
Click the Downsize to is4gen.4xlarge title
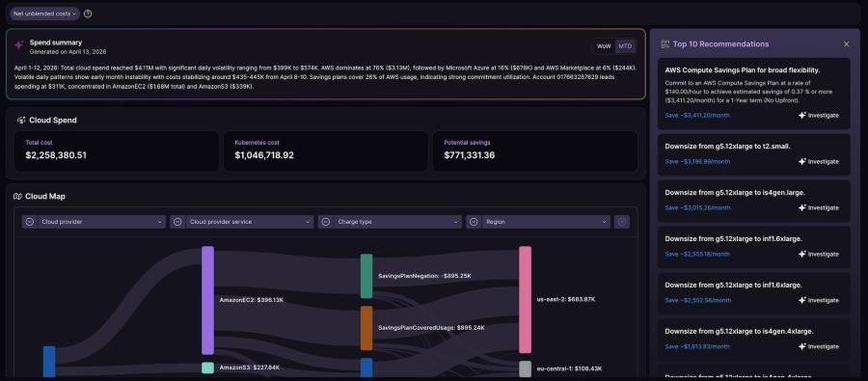739,331
